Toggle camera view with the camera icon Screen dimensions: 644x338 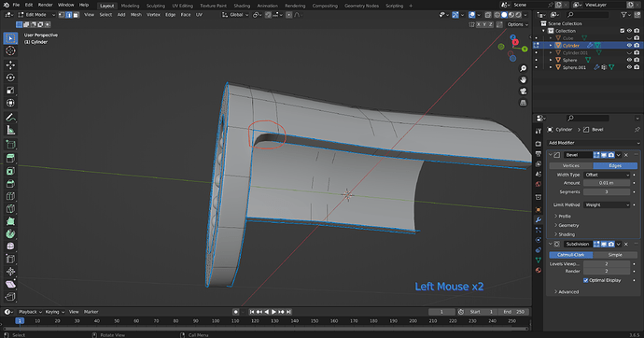[x=523, y=92]
